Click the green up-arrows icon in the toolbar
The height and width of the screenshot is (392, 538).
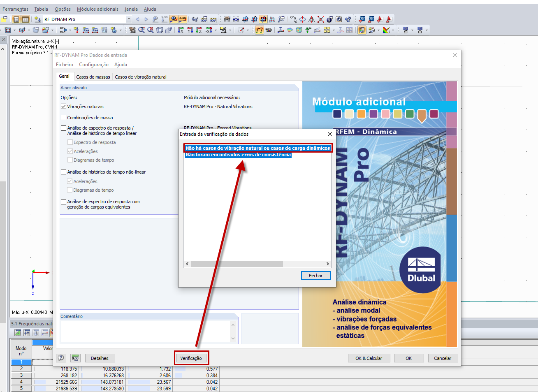(x=308, y=30)
